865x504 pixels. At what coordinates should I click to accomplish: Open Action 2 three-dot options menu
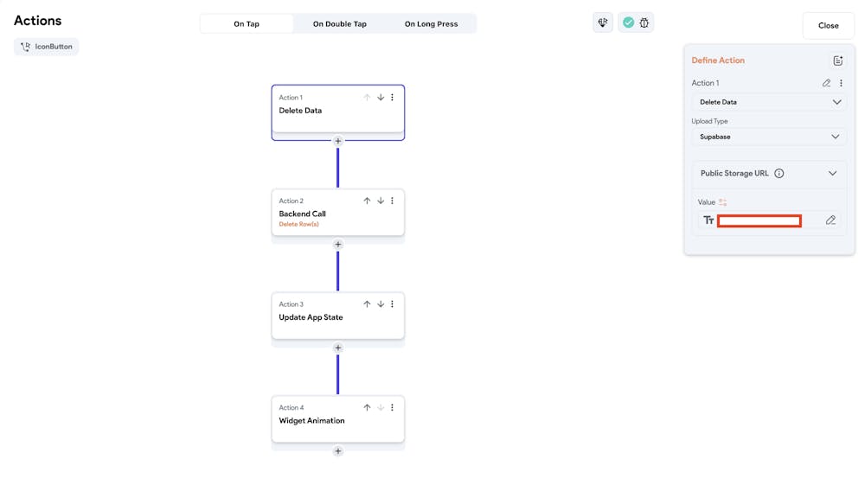[x=392, y=201]
